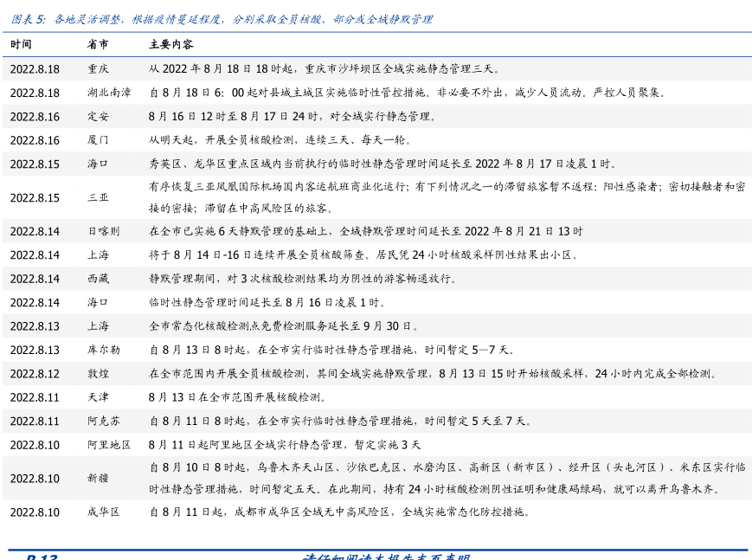Click the 新疆 city cell
The height and width of the screenshot is (560, 752).
(x=98, y=478)
